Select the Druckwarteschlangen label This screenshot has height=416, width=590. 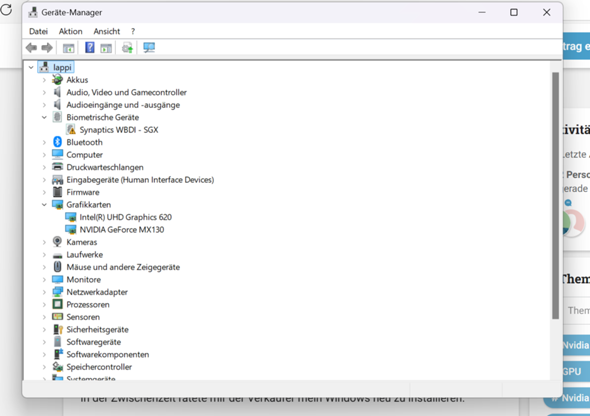tap(105, 167)
